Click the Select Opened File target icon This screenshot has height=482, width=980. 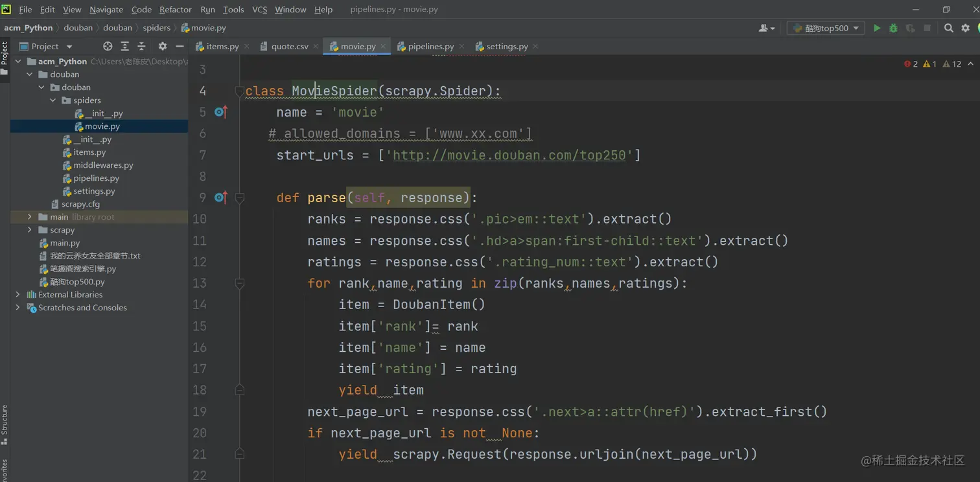point(108,46)
